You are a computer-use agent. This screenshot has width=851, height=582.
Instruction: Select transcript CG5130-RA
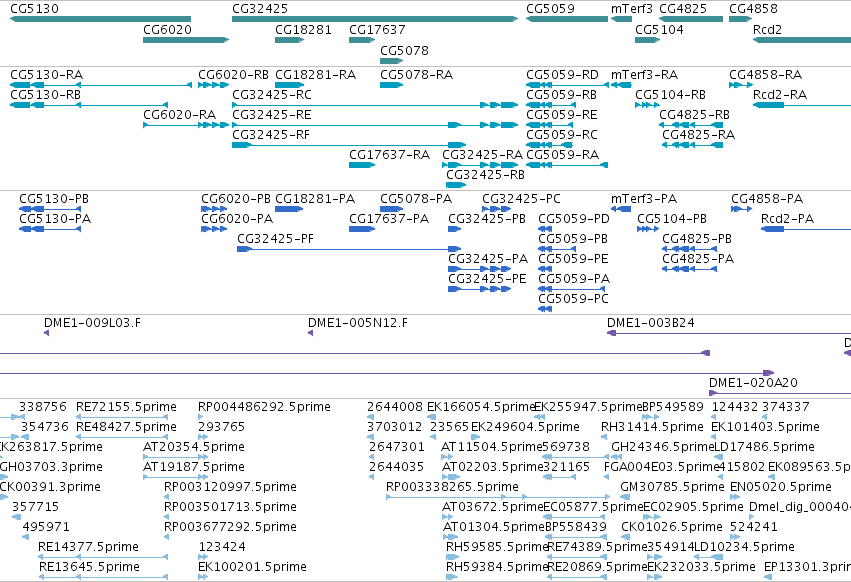pyautogui.click(x=101, y=85)
